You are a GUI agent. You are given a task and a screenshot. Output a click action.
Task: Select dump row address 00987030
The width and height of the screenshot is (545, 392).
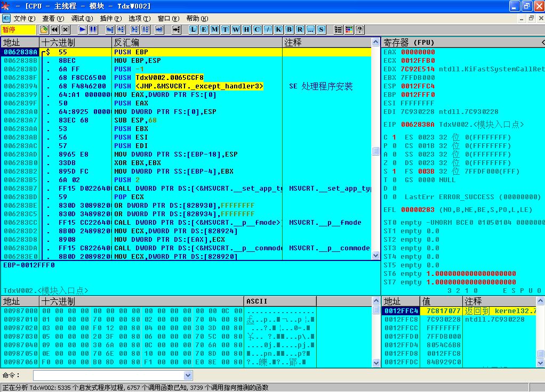20,337
